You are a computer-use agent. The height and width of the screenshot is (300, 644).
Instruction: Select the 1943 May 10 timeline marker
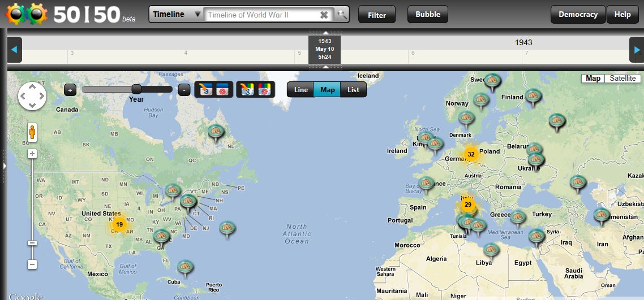(x=324, y=49)
